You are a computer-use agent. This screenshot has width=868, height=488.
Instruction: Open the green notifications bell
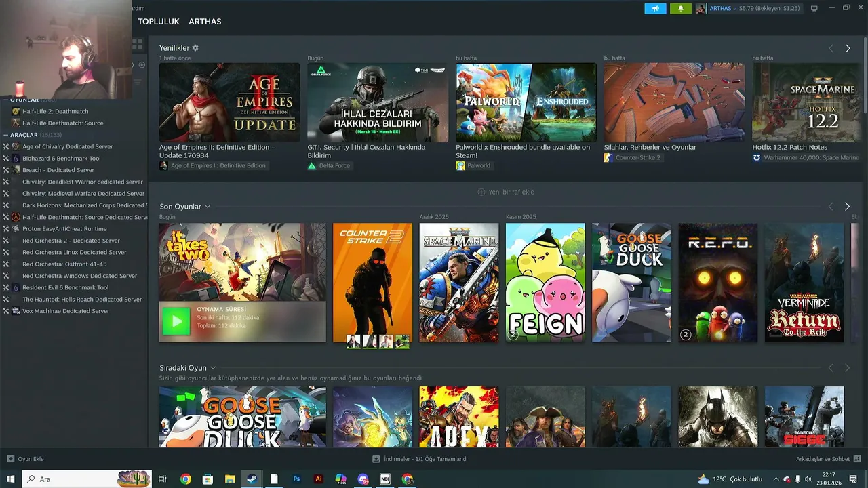[x=681, y=9]
